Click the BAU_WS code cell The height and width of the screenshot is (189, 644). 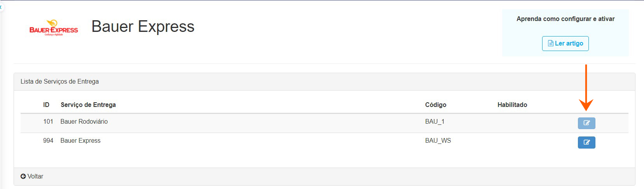(438, 141)
